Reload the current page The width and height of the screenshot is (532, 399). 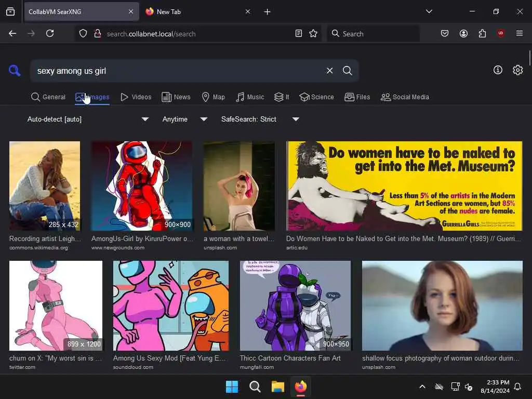tap(50, 33)
